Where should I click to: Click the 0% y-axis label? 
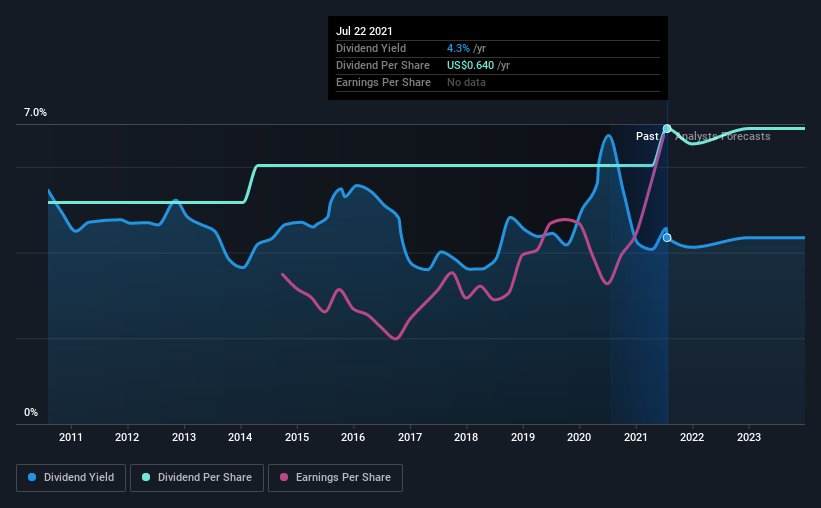[31, 413]
